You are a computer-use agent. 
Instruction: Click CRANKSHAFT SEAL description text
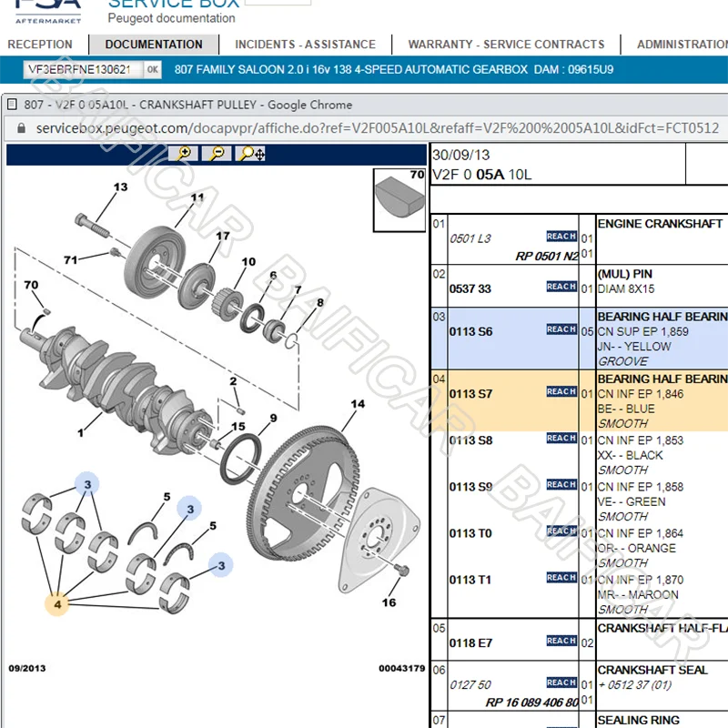coord(652,670)
